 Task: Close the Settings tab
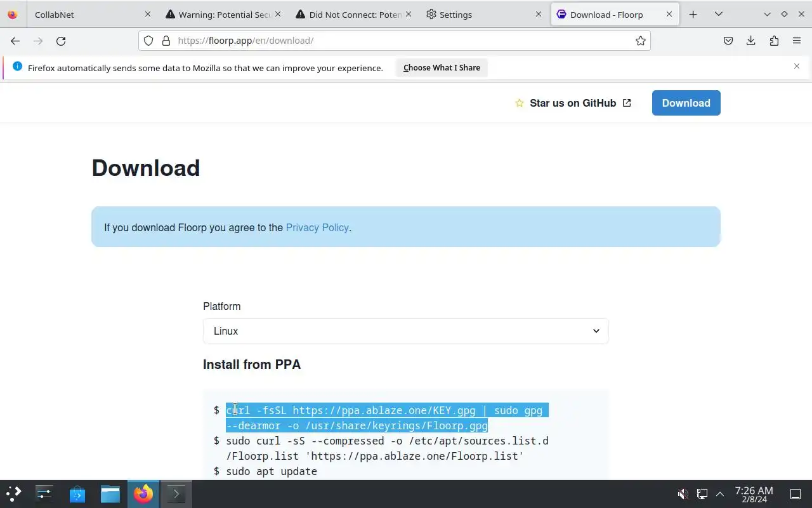(539, 14)
